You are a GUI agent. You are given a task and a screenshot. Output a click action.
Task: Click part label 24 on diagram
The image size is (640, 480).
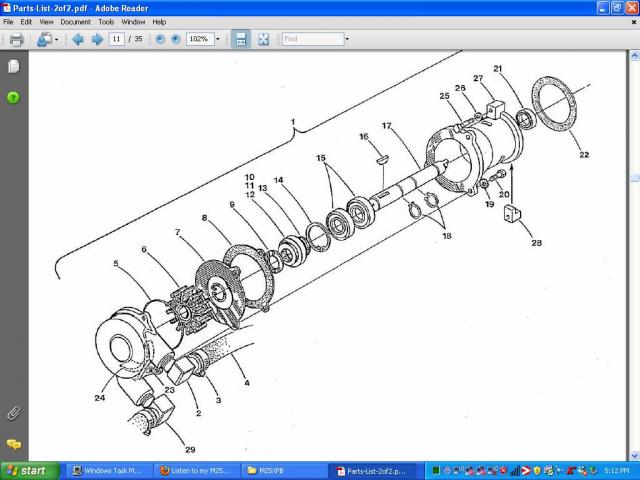(x=100, y=398)
